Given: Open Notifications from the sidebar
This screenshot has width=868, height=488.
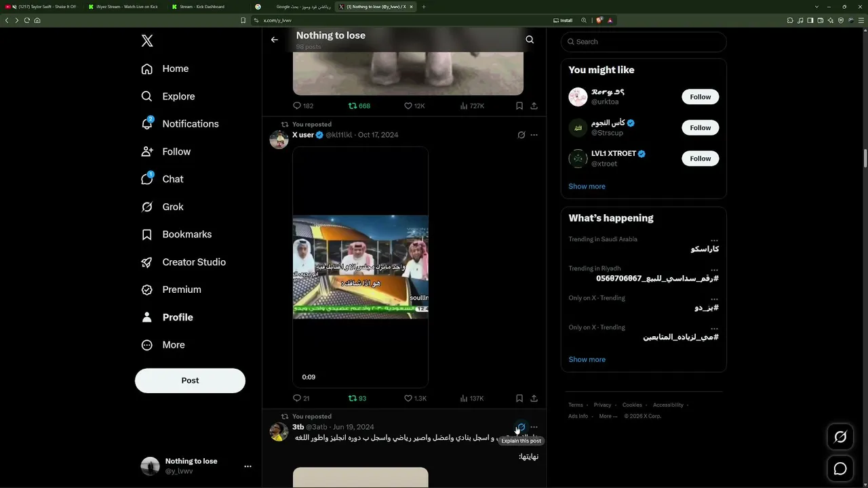Looking at the screenshot, I should click(x=180, y=124).
